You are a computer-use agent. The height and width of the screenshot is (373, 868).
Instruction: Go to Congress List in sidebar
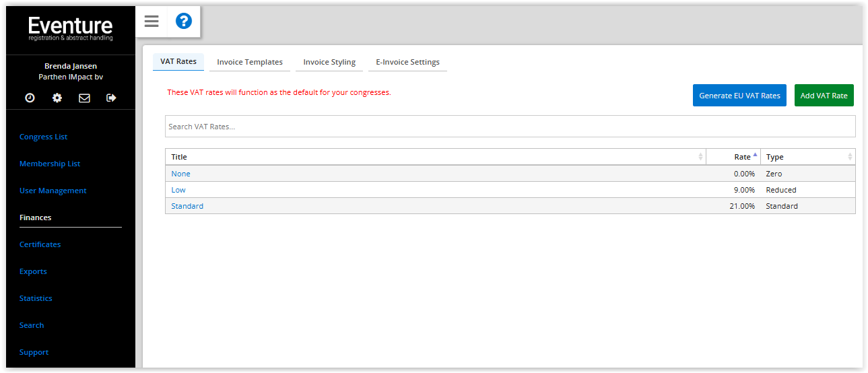[x=44, y=137]
